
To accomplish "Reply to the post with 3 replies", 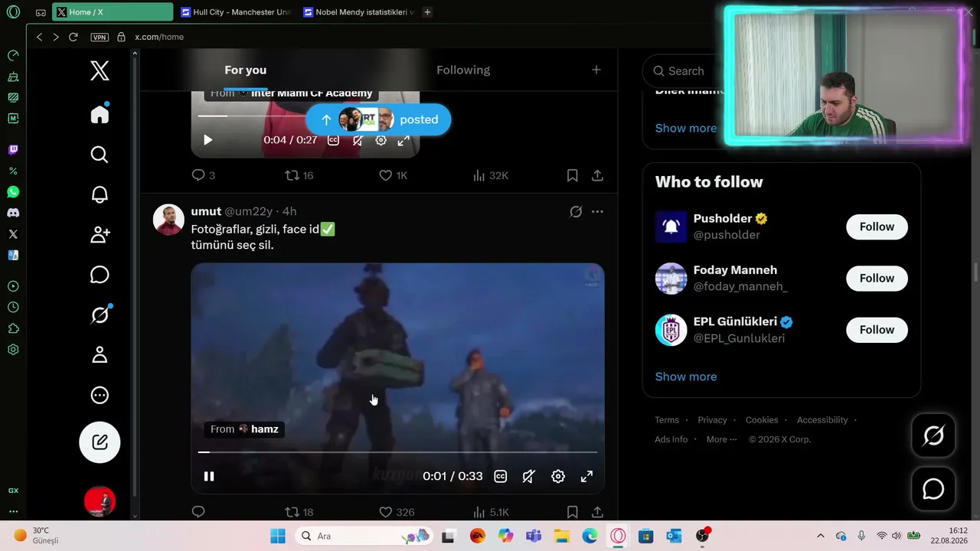I will (x=203, y=175).
